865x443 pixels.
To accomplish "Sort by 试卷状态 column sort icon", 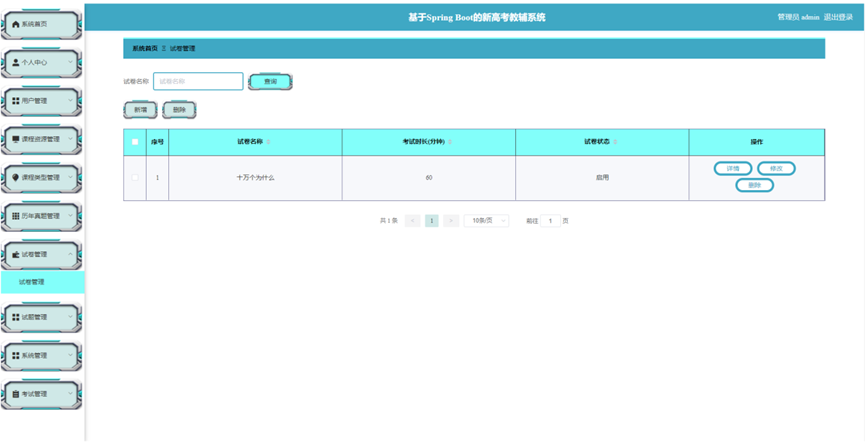I will tap(615, 142).
